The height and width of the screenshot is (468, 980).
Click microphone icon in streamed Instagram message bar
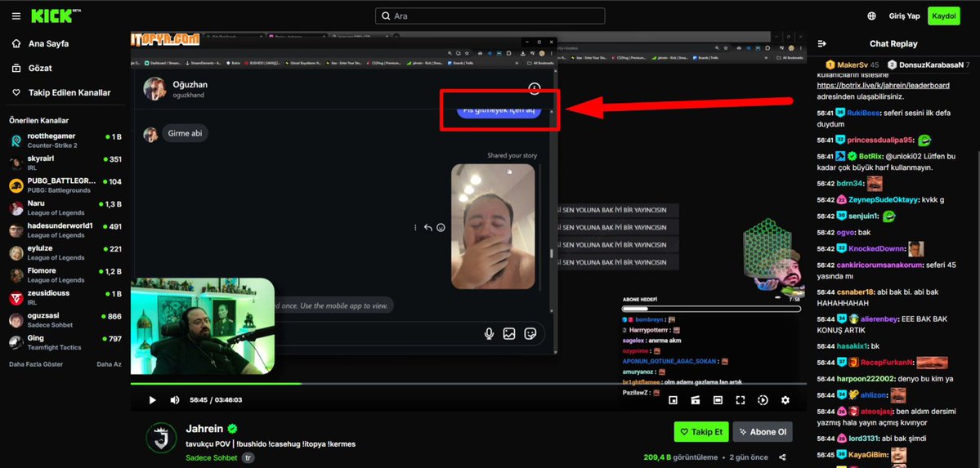tap(490, 334)
